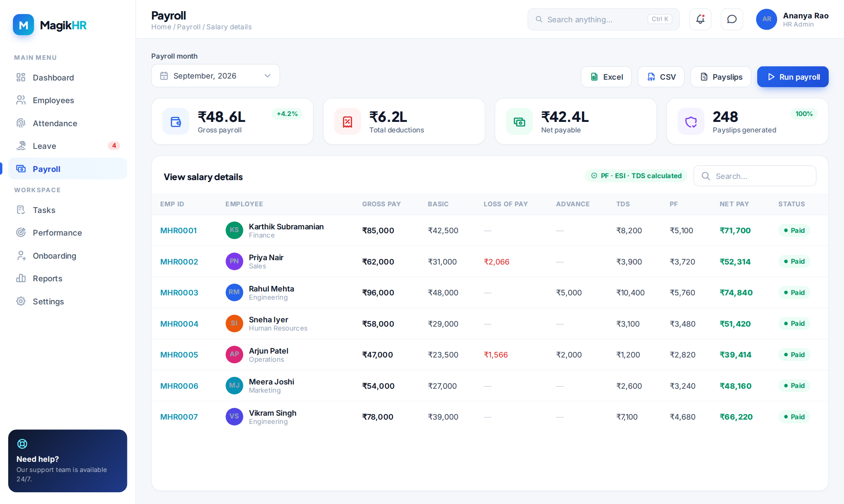Open Settings in sidebar
Image resolution: width=844 pixels, height=504 pixels.
pos(68,301)
